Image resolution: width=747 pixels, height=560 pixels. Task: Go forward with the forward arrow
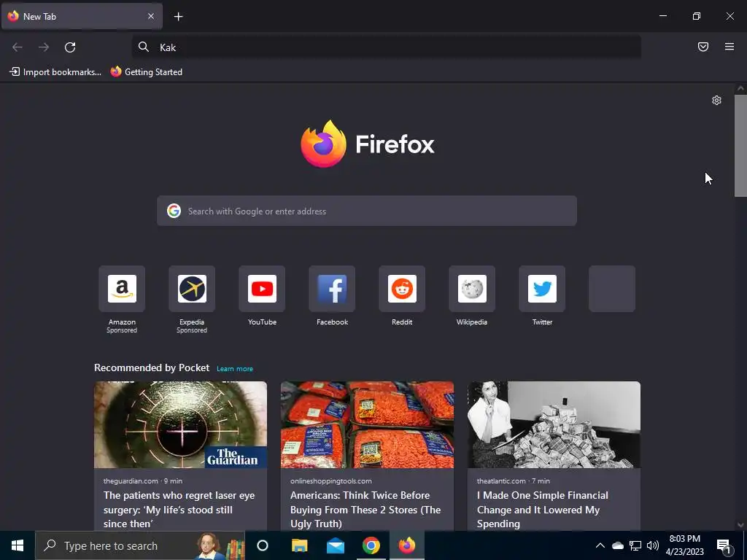pyautogui.click(x=44, y=47)
